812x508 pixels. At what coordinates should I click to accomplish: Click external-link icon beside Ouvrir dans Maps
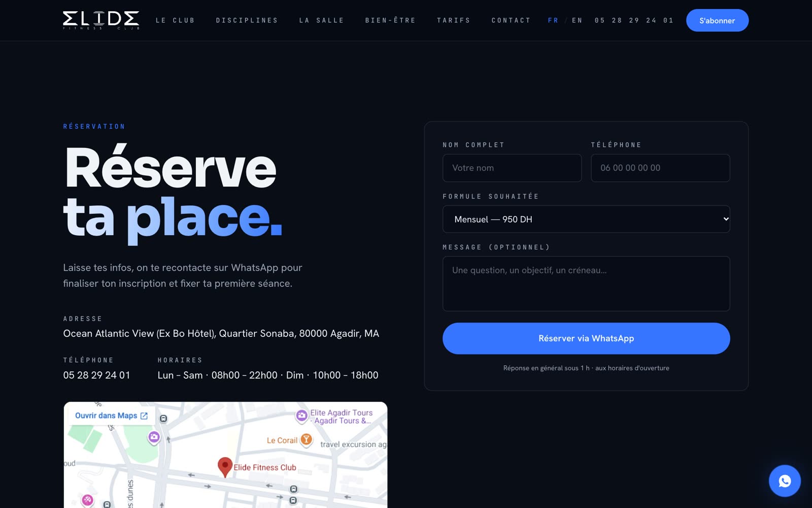[x=144, y=416]
